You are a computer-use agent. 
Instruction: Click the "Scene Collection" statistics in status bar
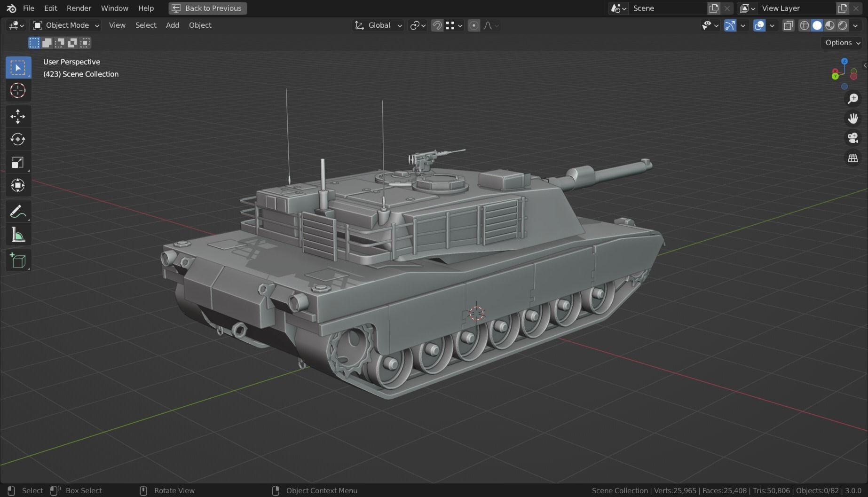[620, 490]
